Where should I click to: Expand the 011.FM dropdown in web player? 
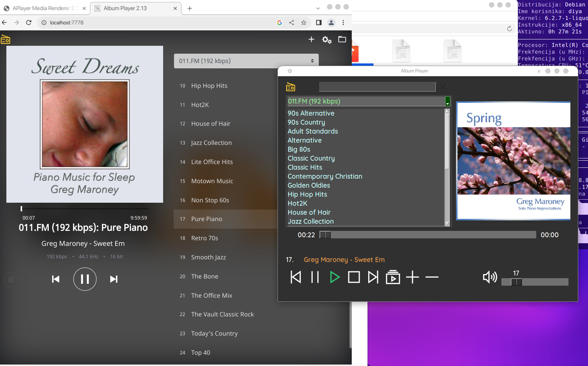(246, 61)
